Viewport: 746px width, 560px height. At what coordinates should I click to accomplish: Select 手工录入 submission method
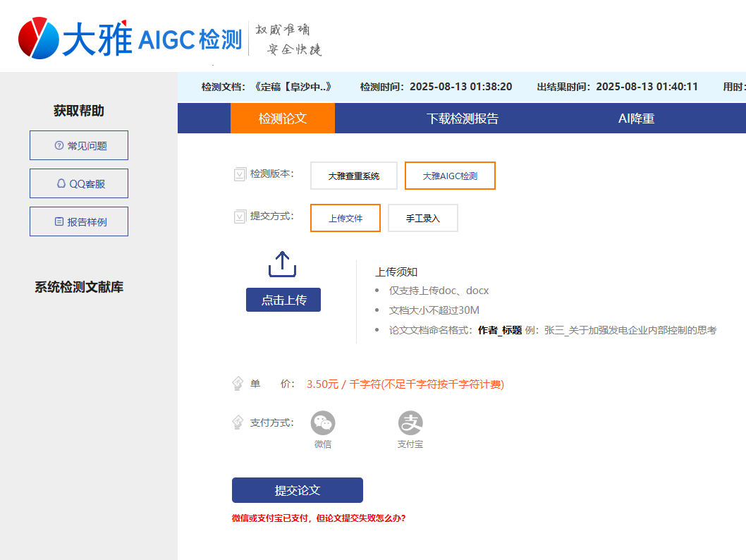pos(423,218)
